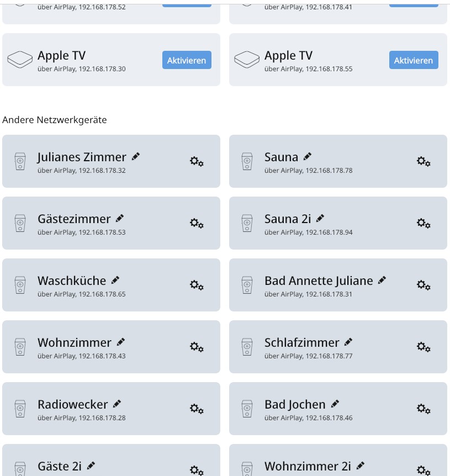Activate Apple TV at 192.168.178.30
Image resolution: width=450 pixels, height=476 pixels.
point(187,60)
